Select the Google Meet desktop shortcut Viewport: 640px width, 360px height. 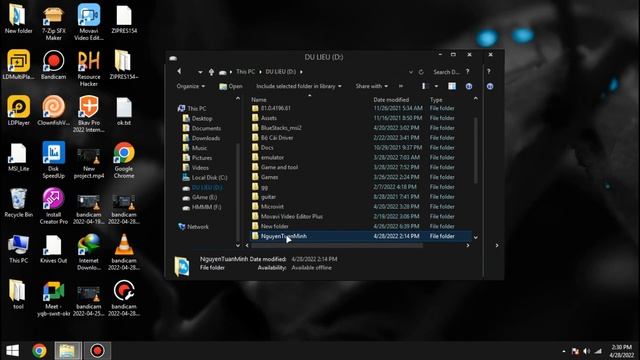point(53,298)
